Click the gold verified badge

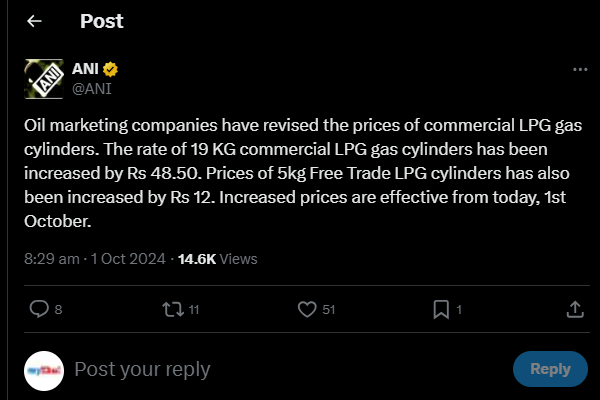[x=111, y=69]
